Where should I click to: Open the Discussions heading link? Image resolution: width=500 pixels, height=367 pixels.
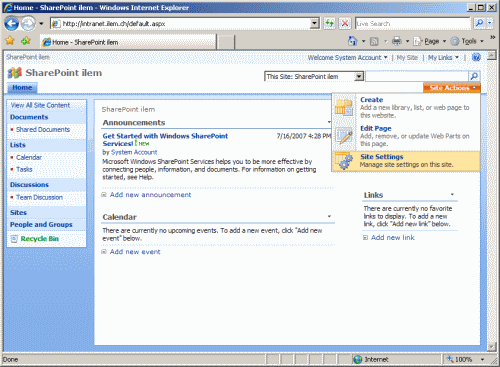point(29,185)
